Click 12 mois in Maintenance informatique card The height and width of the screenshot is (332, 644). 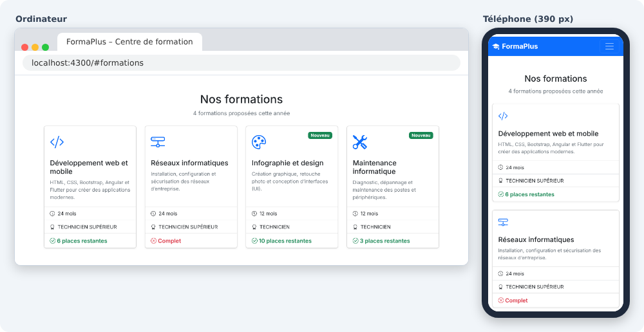pyautogui.click(x=369, y=214)
